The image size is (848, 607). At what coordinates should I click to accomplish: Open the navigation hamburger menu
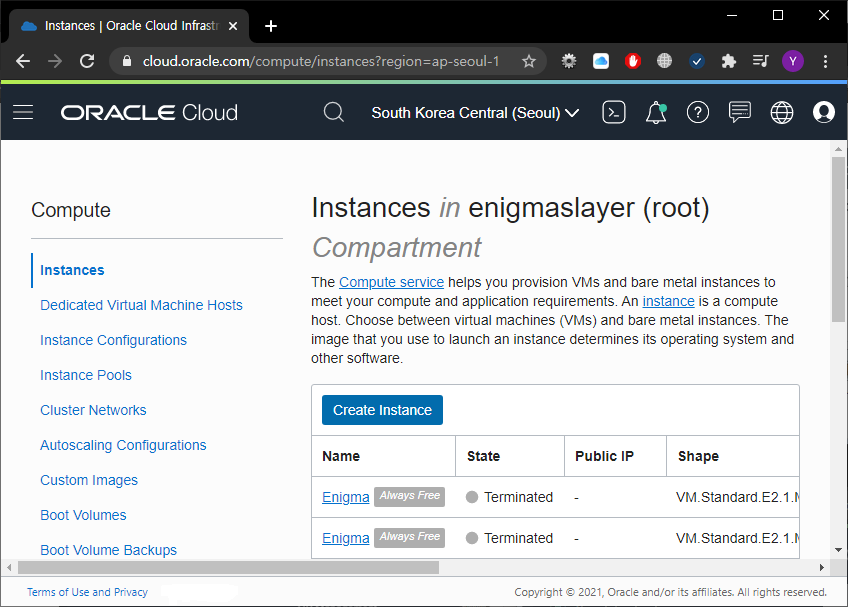pos(23,112)
